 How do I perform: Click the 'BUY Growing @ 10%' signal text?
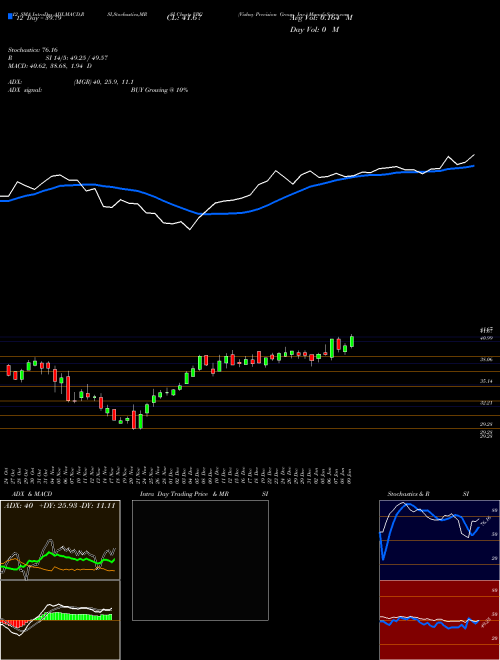(159, 90)
